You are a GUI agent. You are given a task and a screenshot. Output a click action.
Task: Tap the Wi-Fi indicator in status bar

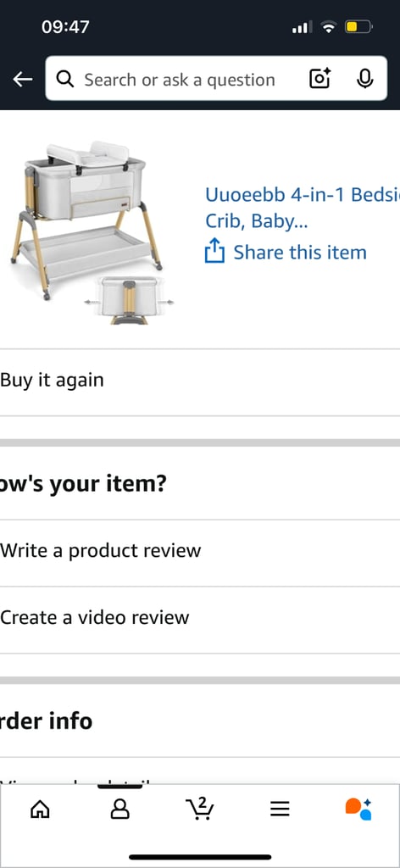(x=329, y=26)
